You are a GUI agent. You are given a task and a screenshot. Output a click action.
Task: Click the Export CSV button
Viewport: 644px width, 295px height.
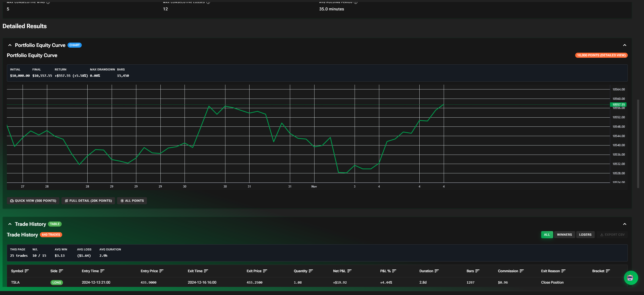pyautogui.click(x=612, y=234)
